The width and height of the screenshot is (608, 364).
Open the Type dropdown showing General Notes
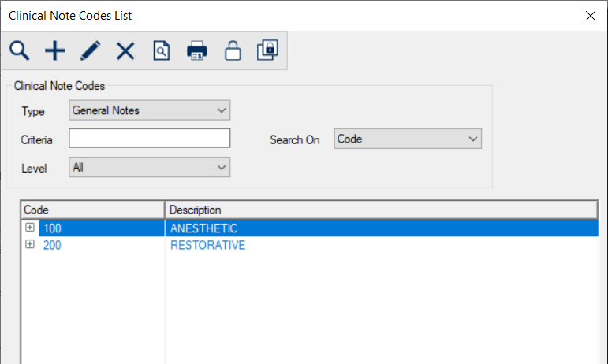[x=149, y=111]
